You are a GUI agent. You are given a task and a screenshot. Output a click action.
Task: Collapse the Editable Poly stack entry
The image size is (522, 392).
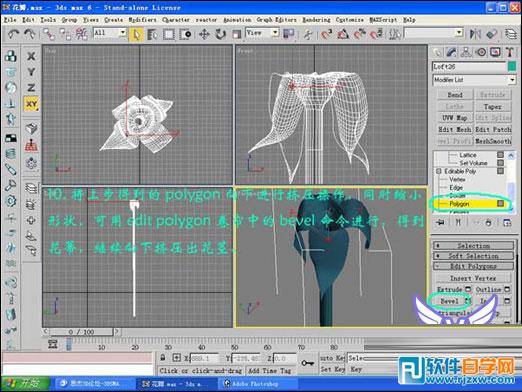click(x=439, y=171)
